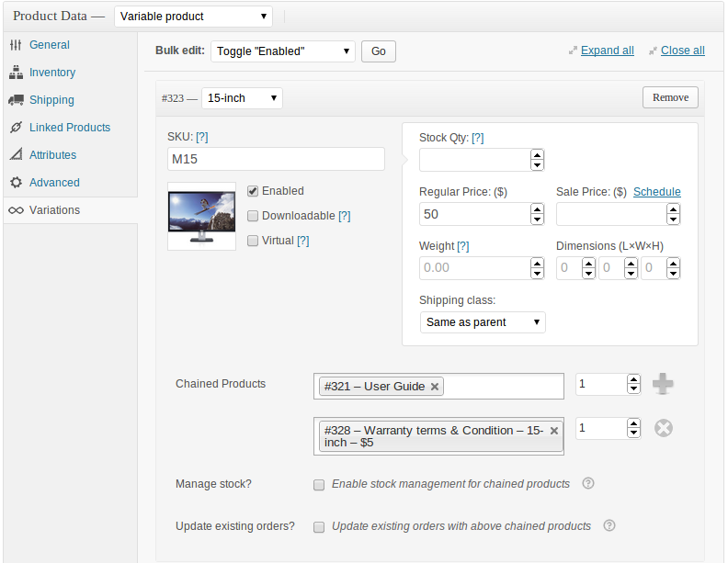Click the Shipping truck icon
This screenshot has width=728, height=563.
click(x=16, y=100)
